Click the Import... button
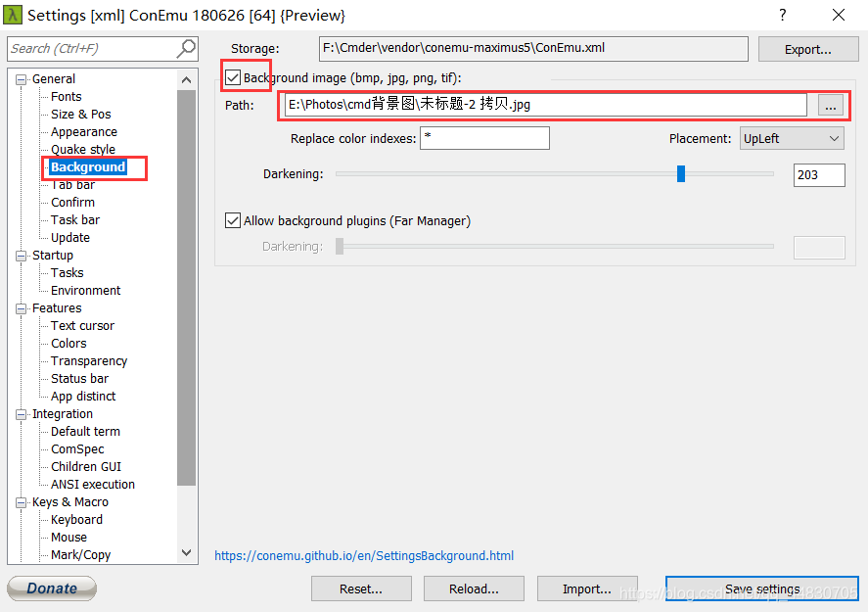The image size is (868, 612). click(x=587, y=588)
